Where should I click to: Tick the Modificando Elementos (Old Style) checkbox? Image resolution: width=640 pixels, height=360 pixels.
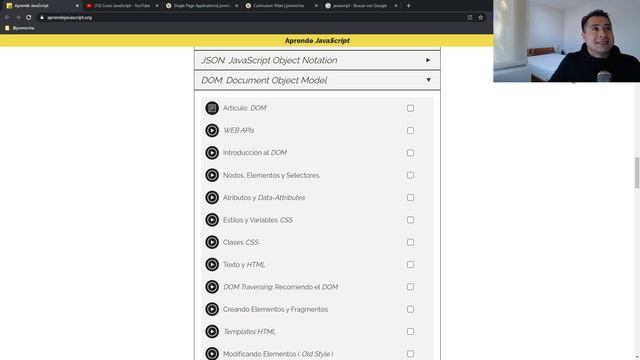(x=410, y=354)
